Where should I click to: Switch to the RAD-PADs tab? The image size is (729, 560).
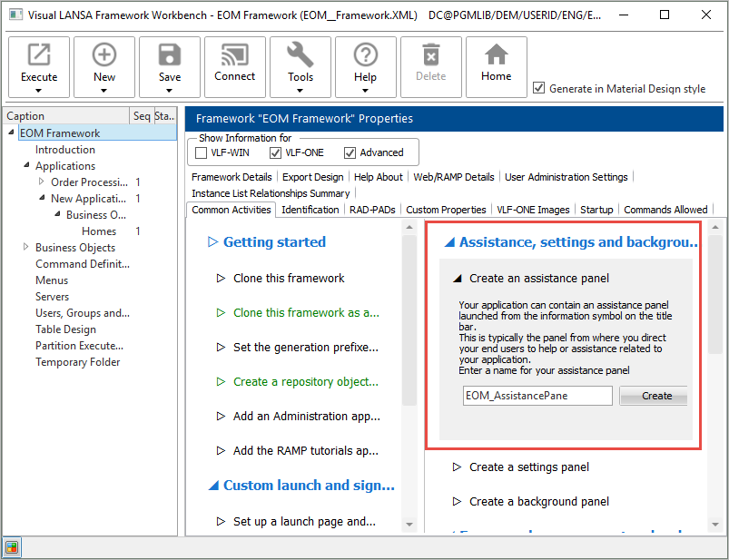coord(372,210)
